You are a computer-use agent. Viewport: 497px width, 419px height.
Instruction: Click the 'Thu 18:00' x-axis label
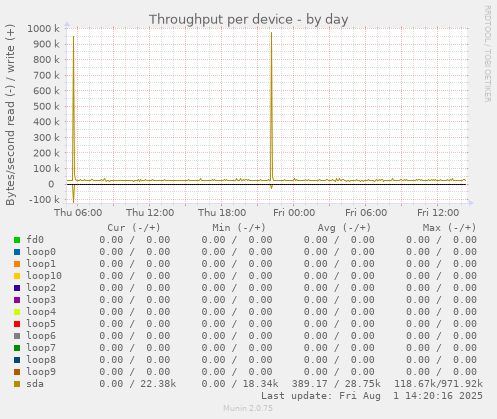tap(222, 213)
